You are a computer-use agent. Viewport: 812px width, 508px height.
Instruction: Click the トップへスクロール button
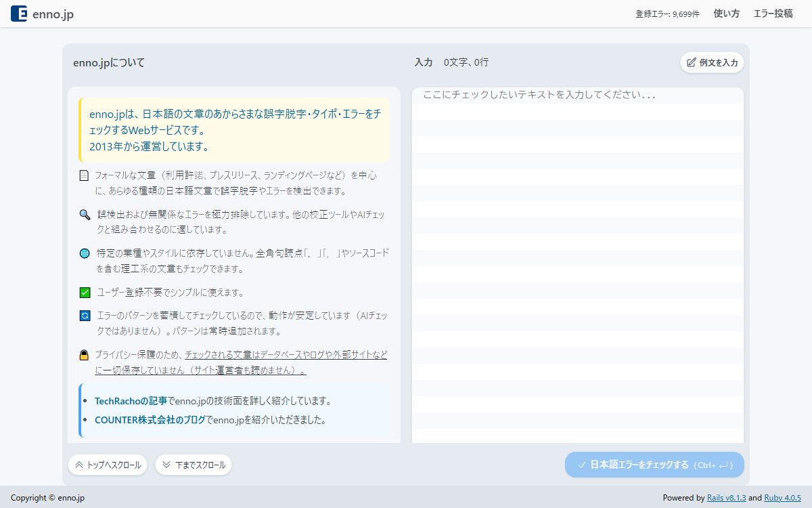(x=108, y=465)
